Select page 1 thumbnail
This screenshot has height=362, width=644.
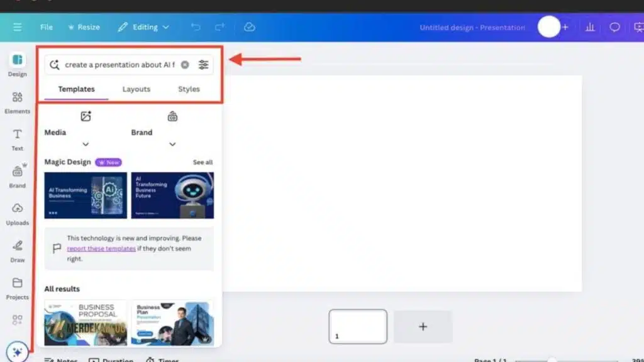tap(358, 327)
